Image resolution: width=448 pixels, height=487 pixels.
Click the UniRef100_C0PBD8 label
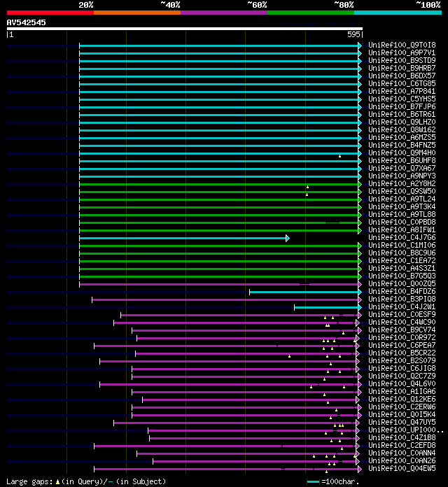[402, 223]
